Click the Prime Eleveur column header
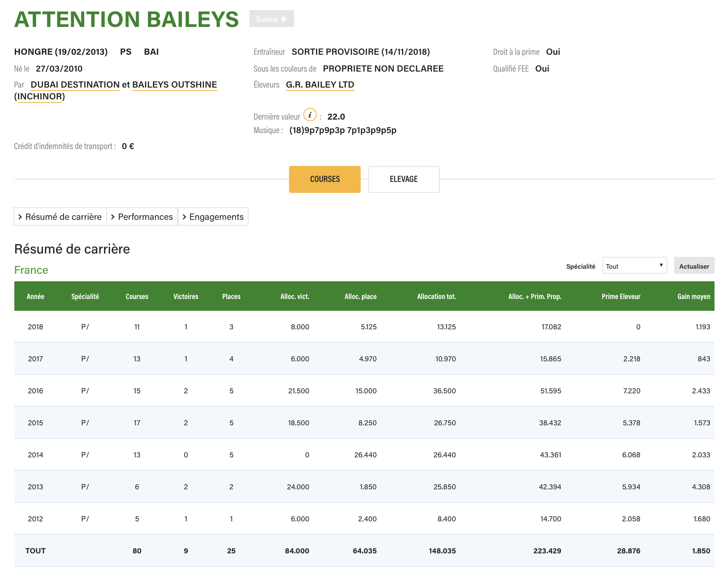 click(x=621, y=296)
